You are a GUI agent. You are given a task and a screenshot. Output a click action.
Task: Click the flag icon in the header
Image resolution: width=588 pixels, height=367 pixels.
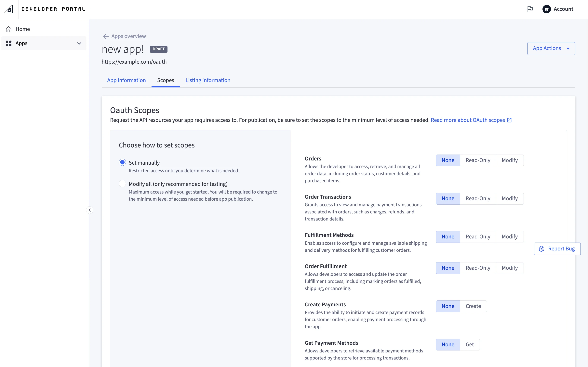(x=530, y=9)
